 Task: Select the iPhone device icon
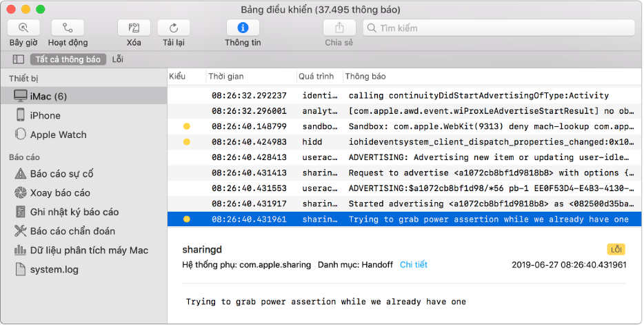(21, 115)
